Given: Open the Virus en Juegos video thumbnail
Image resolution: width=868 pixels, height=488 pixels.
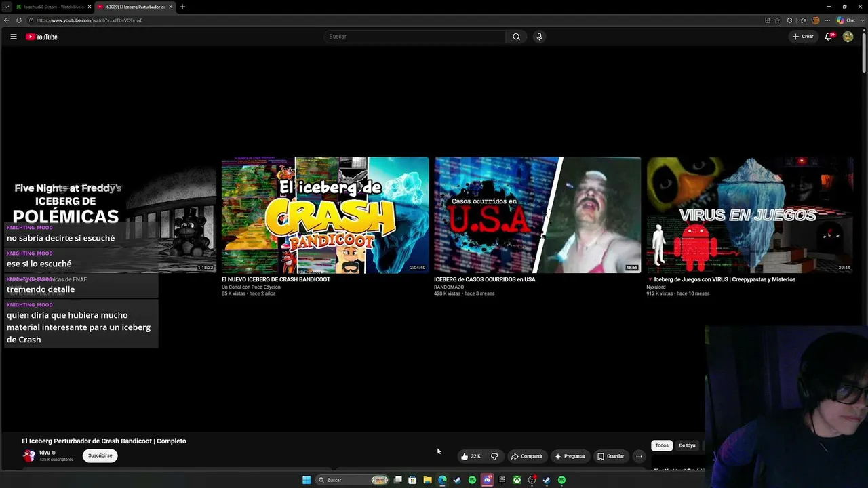Looking at the screenshot, I should point(749,215).
